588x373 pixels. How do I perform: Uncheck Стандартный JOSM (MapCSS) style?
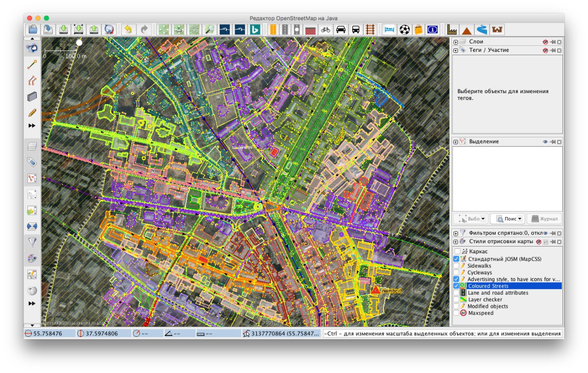[x=457, y=259]
